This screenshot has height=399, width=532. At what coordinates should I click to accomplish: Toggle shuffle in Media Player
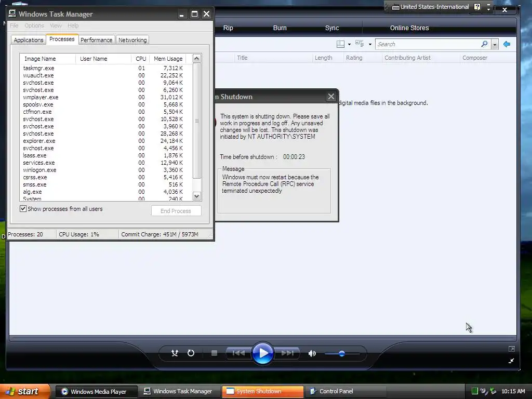175,353
